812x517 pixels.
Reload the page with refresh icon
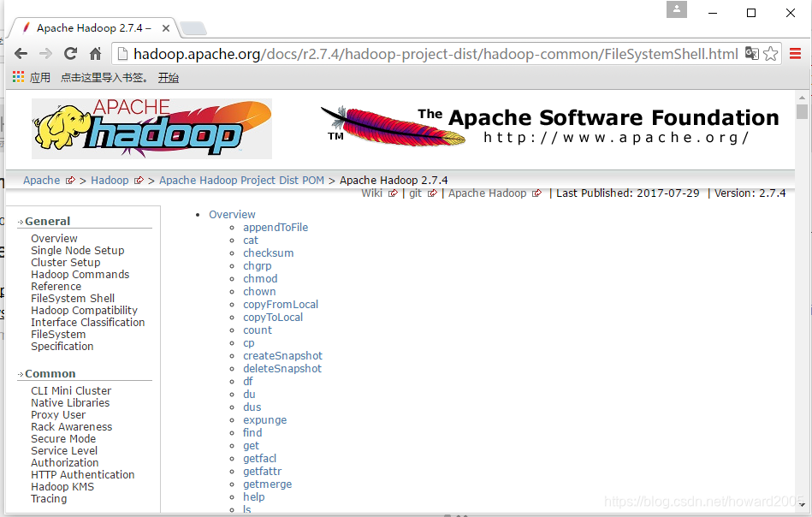(70, 53)
